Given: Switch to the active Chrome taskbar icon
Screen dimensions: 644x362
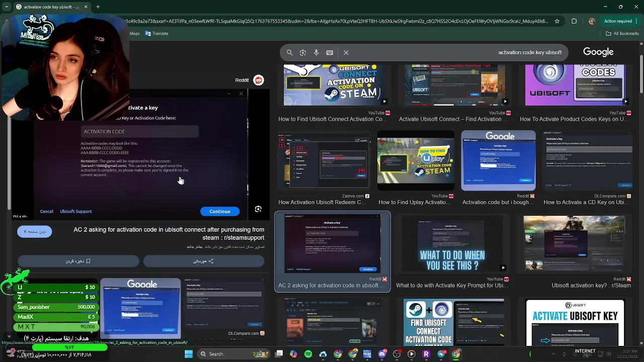Looking at the screenshot, I should click(x=456, y=354).
